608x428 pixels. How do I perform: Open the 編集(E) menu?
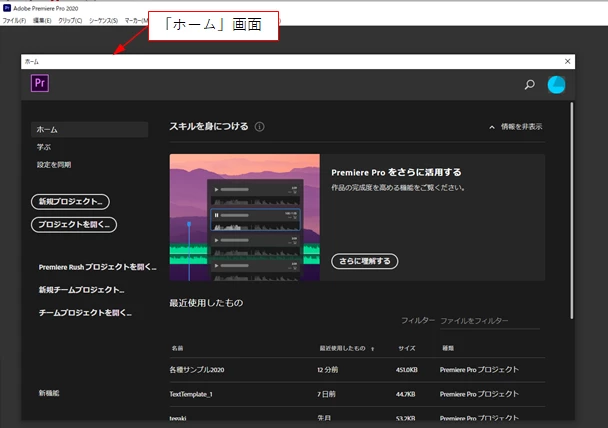(x=42, y=21)
